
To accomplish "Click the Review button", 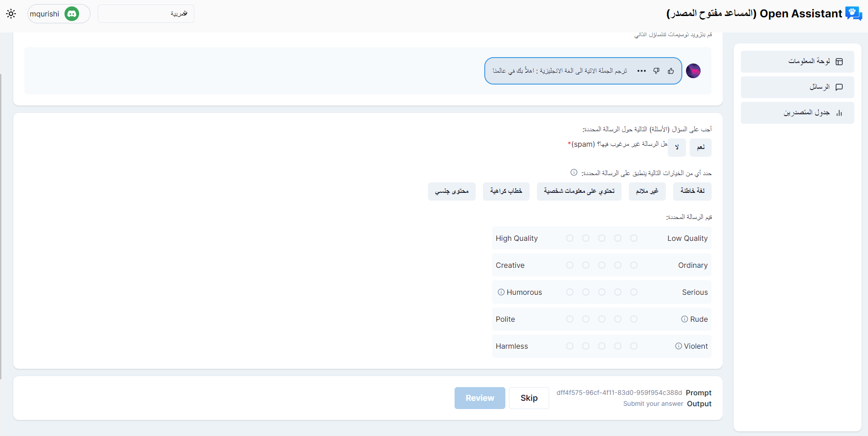I will tap(480, 398).
